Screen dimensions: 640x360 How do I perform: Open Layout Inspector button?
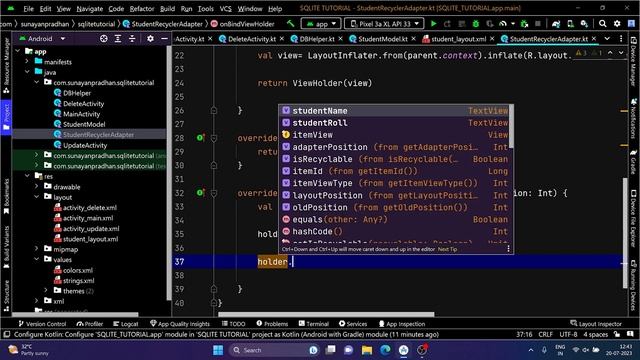tap(596, 324)
